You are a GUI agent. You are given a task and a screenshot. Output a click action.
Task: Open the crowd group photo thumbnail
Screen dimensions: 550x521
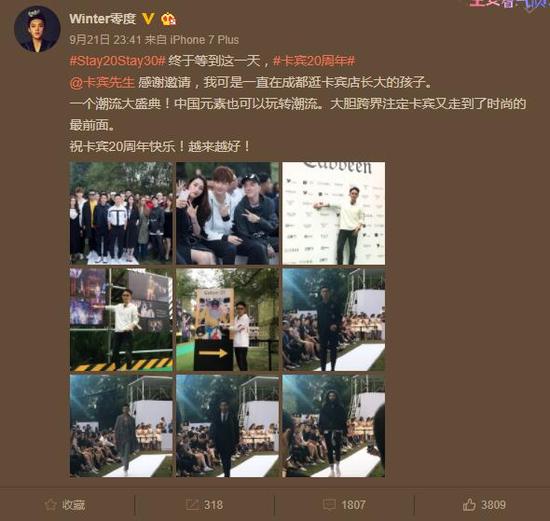coord(121,213)
